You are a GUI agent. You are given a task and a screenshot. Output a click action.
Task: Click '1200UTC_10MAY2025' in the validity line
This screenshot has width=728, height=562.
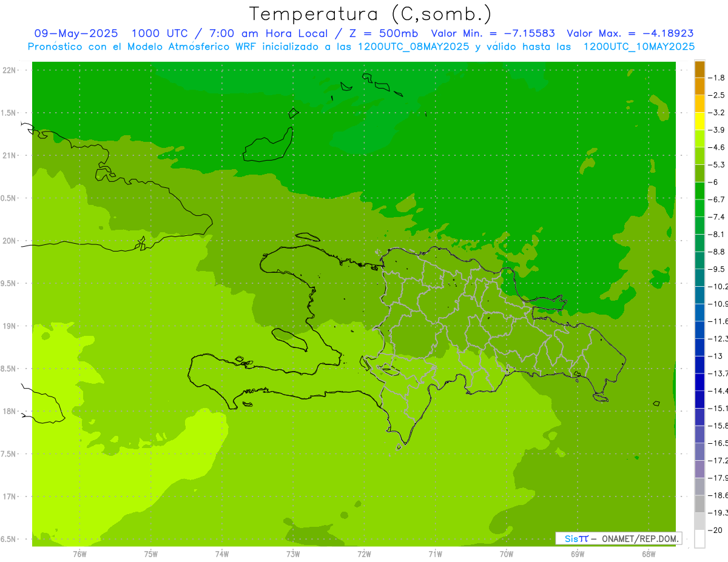[x=639, y=47]
